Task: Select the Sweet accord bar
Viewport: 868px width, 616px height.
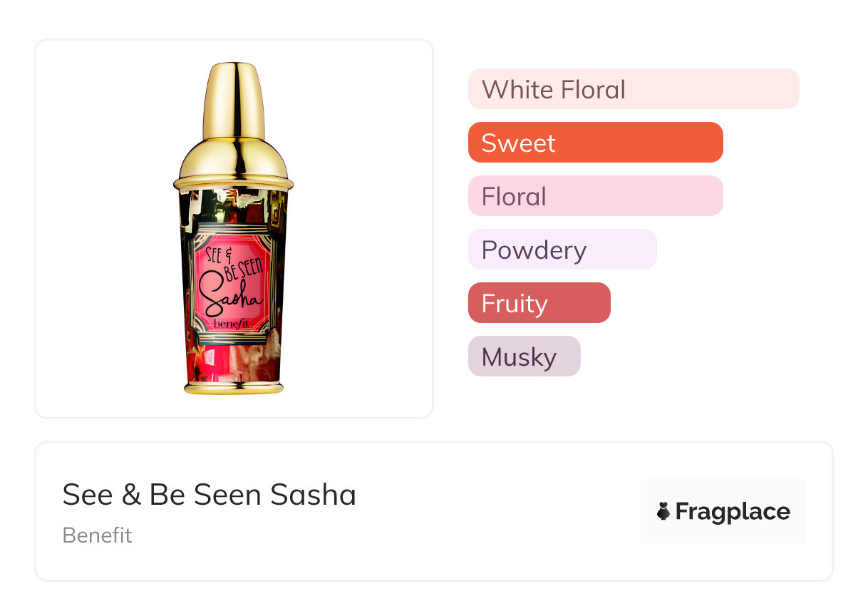Action: [x=595, y=143]
